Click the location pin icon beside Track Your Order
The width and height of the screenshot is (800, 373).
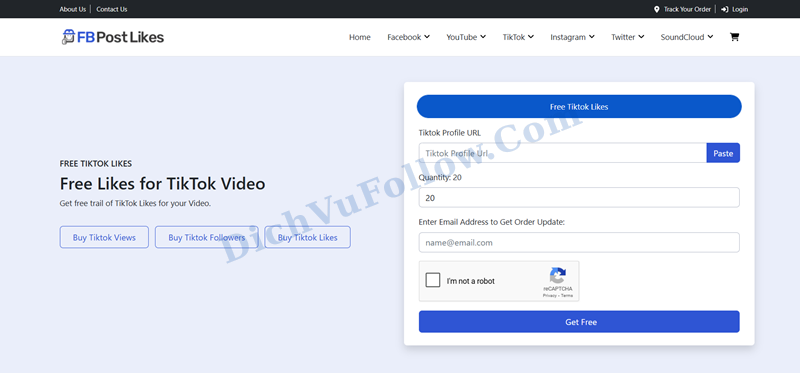pyautogui.click(x=657, y=9)
